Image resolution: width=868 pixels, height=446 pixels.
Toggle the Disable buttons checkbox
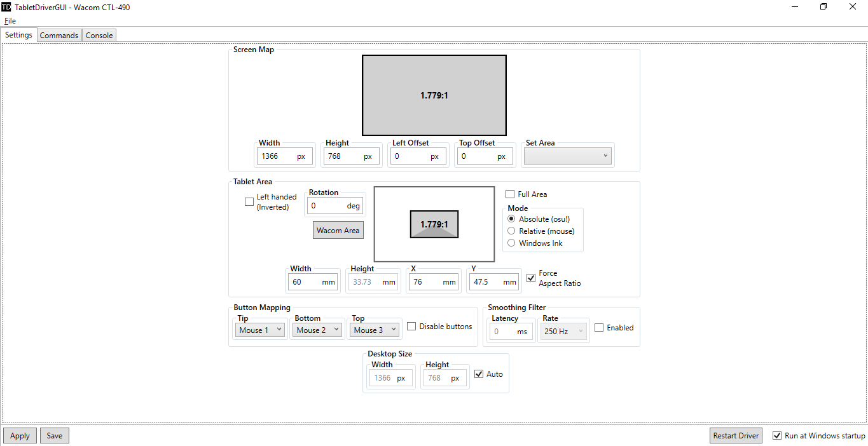pyautogui.click(x=411, y=326)
